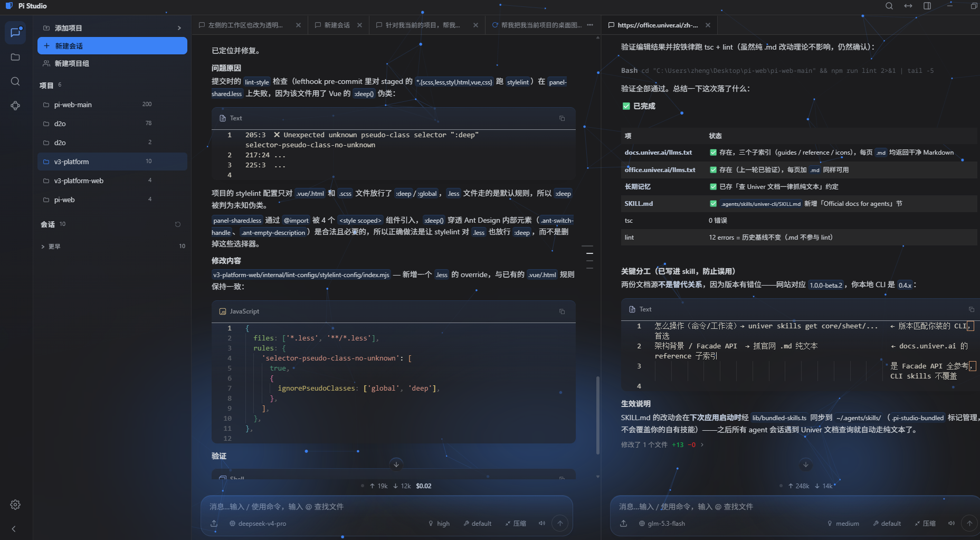
Task: Copy the right pane Text code block
Action: pos(972,309)
